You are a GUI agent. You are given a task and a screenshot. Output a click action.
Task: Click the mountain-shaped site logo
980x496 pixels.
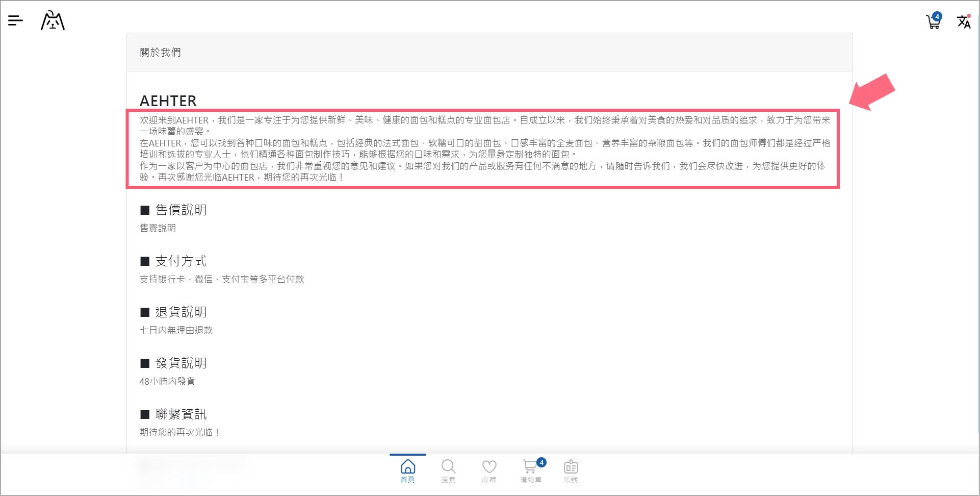point(53,21)
